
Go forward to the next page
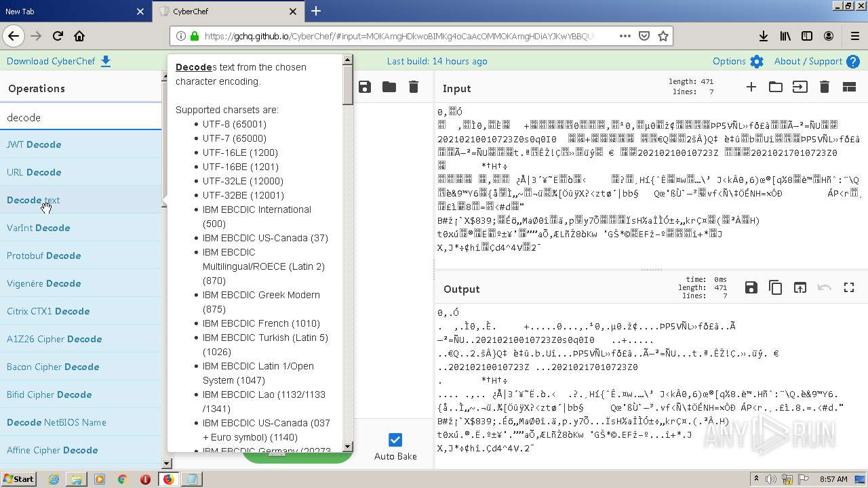click(36, 36)
